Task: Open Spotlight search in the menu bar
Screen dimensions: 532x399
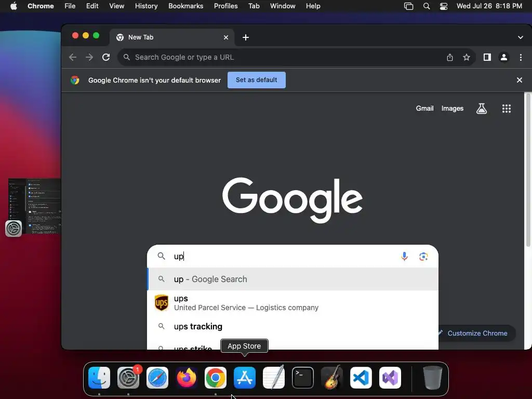Action: coord(427,6)
